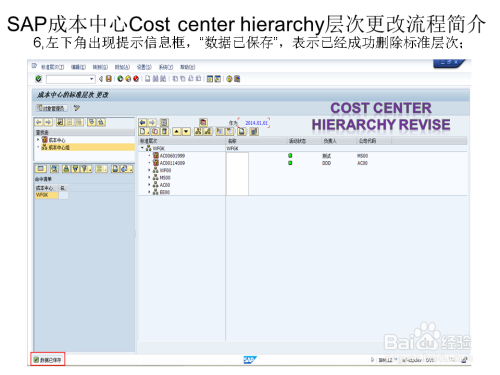Click the Find Next binoculars icon
This screenshot has height=375, width=500.
click(x=163, y=79)
